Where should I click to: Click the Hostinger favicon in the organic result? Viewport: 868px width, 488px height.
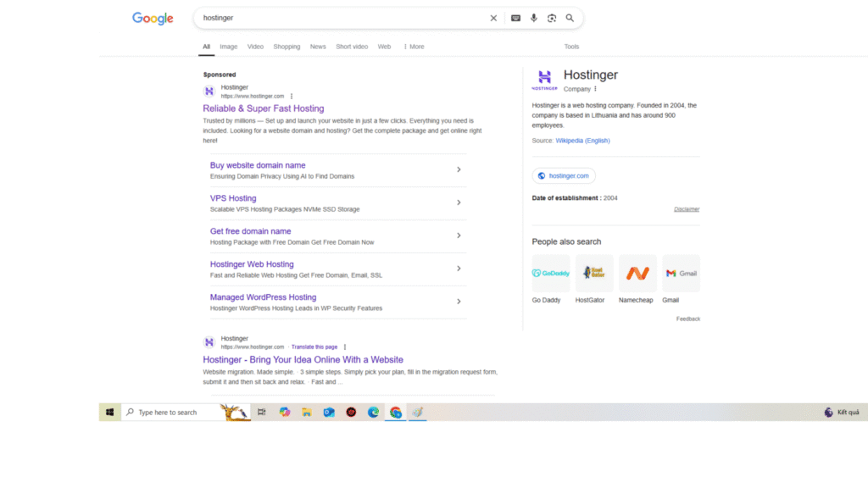click(209, 342)
